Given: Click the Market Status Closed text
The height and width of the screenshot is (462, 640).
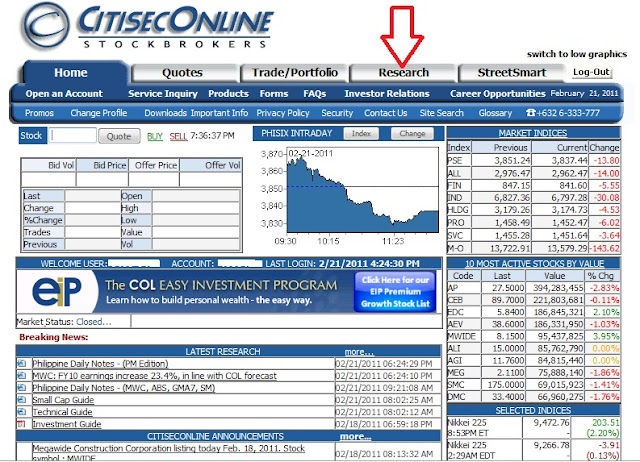Looking at the screenshot, I should click(x=64, y=322).
